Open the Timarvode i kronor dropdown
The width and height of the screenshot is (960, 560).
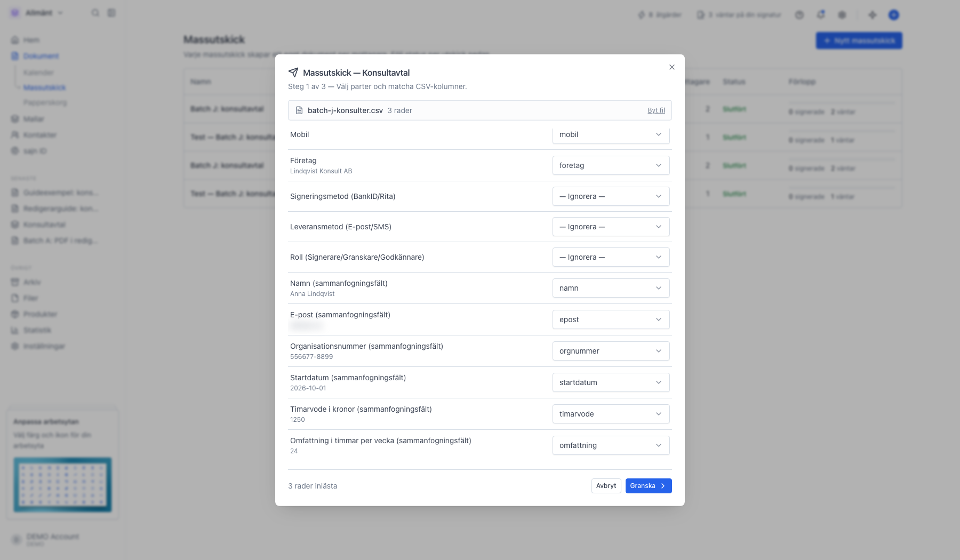pyautogui.click(x=611, y=414)
